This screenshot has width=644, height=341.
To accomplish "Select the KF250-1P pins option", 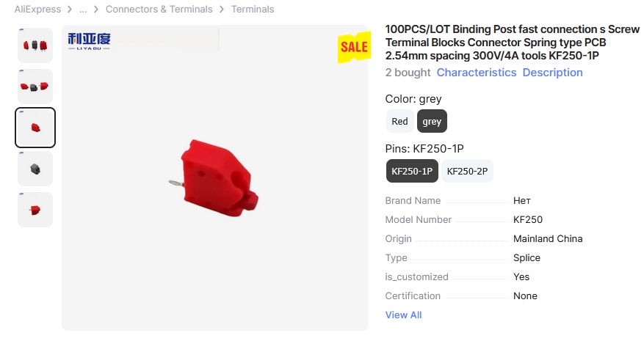I will 412,171.
